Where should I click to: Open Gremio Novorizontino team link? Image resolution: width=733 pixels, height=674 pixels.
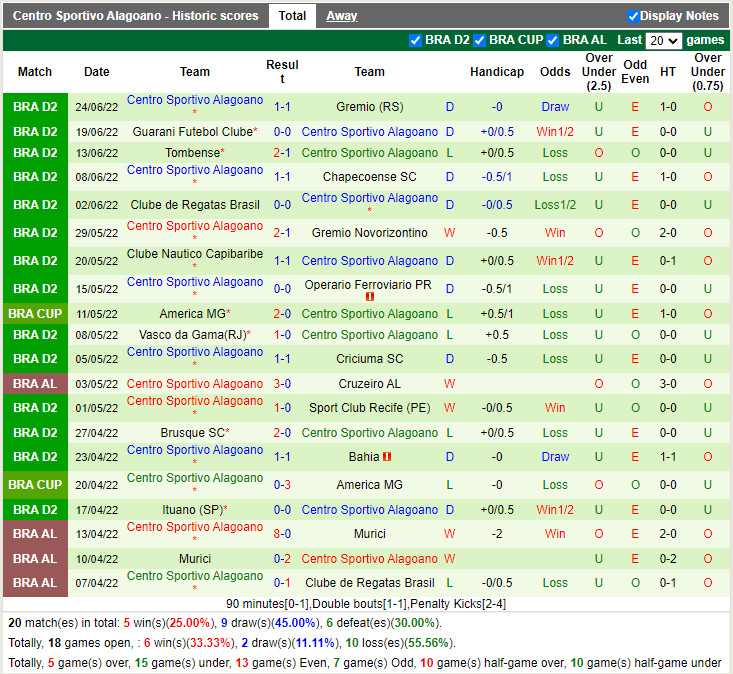tap(369, 233)
